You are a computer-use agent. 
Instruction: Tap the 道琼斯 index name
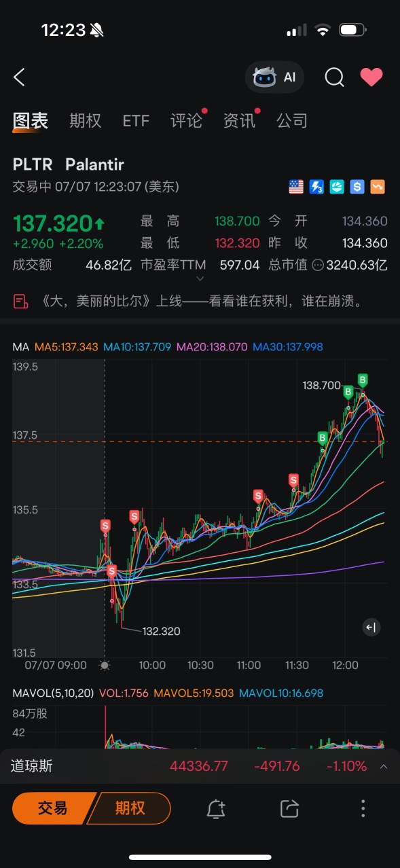click(x=31, y=766)
